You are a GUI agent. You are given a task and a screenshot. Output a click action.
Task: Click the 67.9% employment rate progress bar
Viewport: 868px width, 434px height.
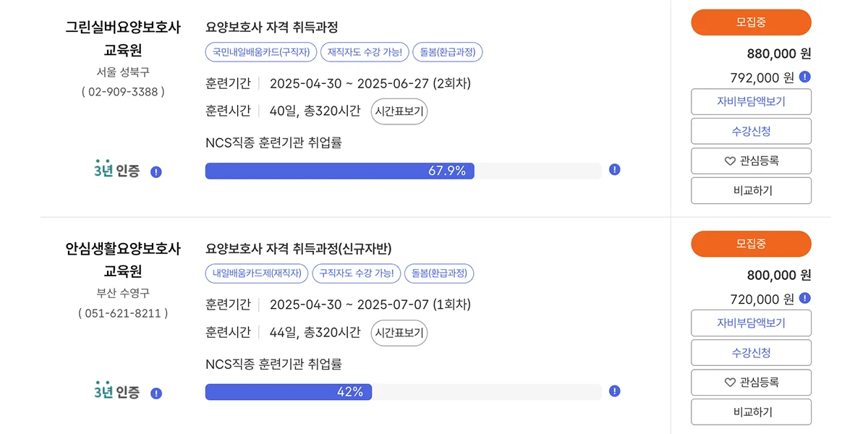[x=340, y=171]
